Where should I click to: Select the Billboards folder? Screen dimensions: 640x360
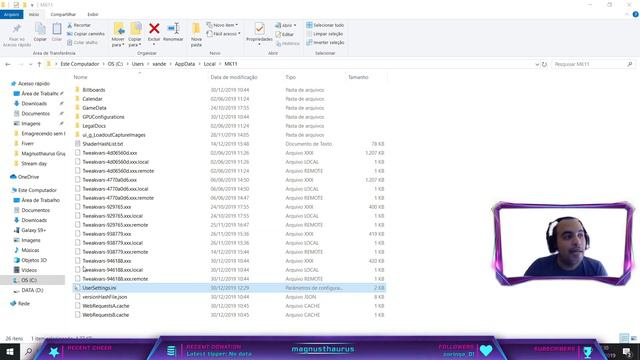tap(93, 90)
